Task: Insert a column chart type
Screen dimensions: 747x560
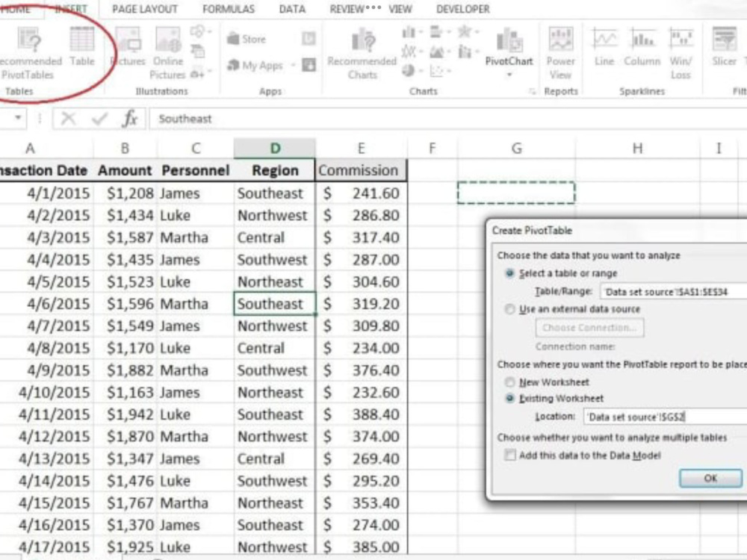Action: point(409,32)
